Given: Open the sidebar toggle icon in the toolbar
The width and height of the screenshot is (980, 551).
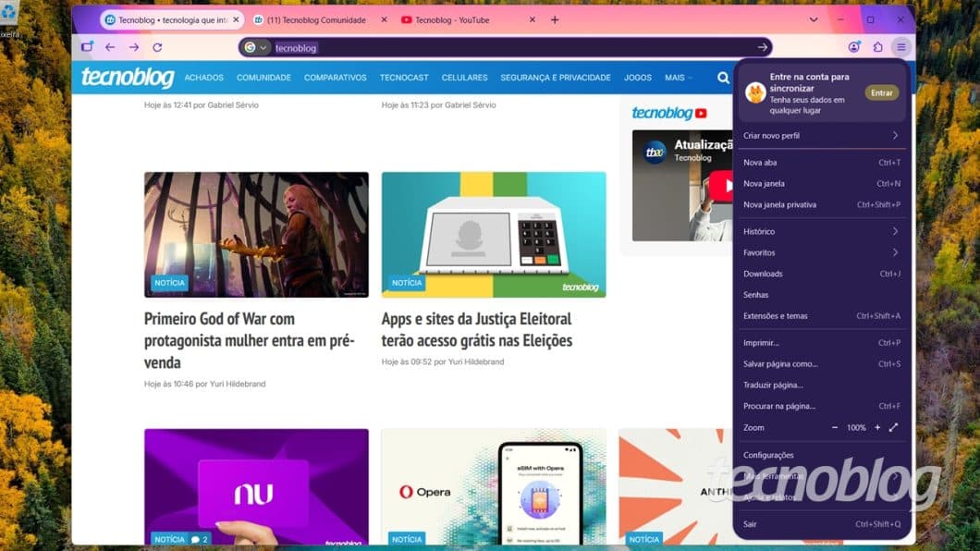Looking at the screenshot, I should tap(87, 47).
